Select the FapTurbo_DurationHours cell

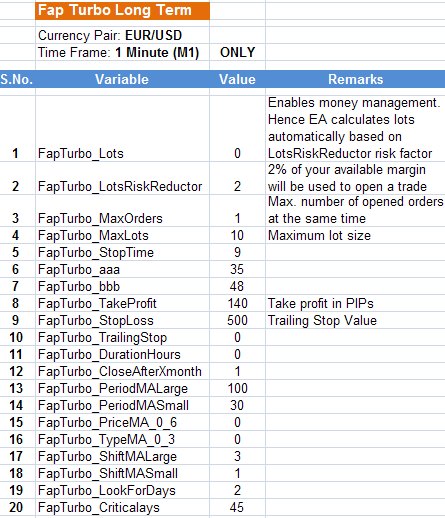coord(122,354)
